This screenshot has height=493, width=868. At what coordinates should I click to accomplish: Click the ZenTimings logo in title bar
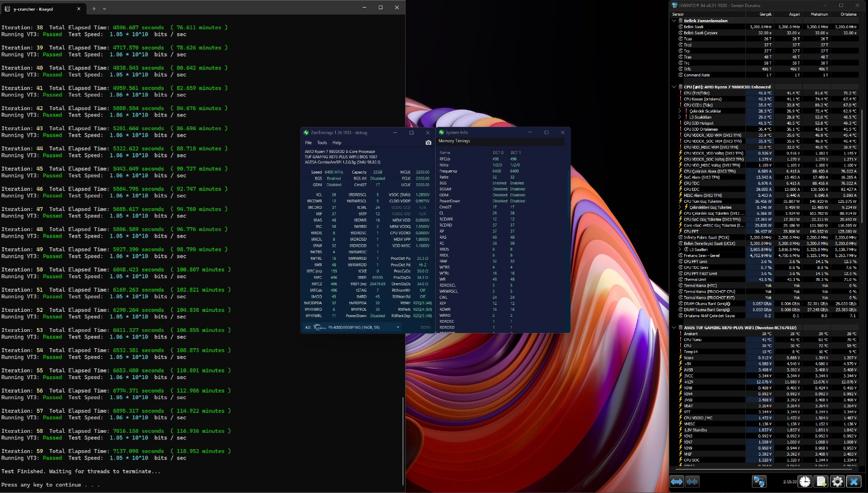pyautogui.click(x=307, y=132)
